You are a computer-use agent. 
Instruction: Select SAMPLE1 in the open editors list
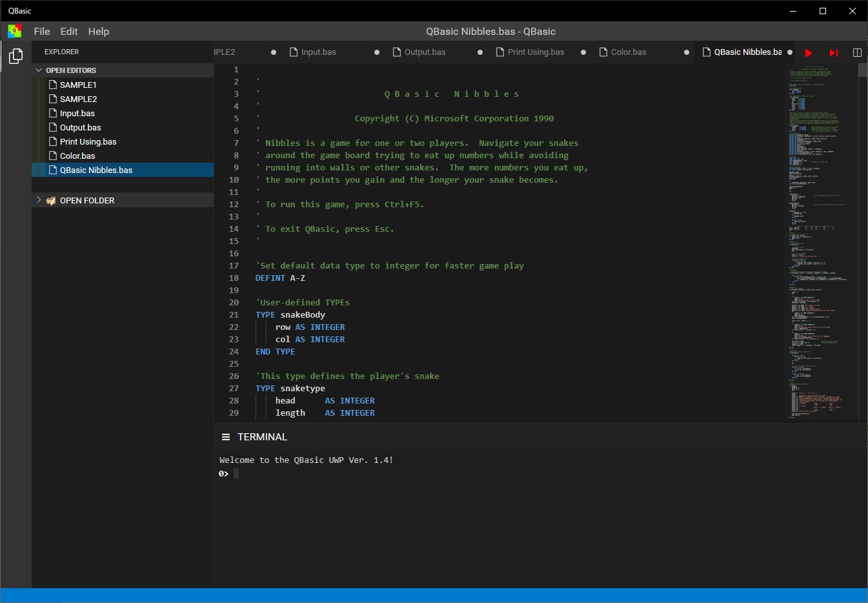[x=78, y=85]
